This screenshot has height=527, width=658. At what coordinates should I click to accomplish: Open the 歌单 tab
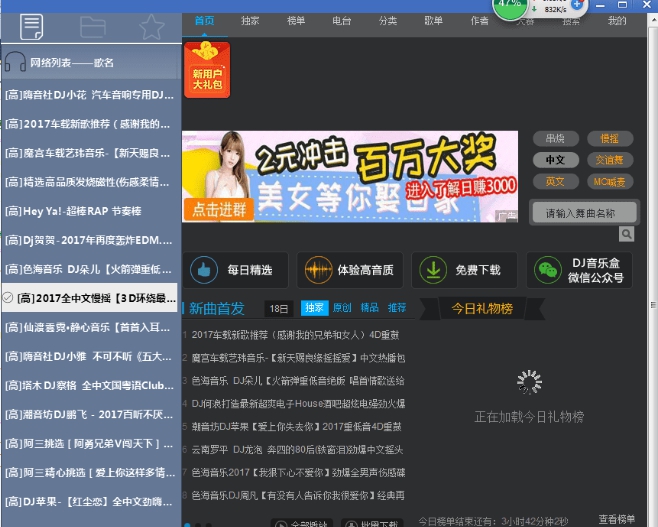tap(434, 21)
